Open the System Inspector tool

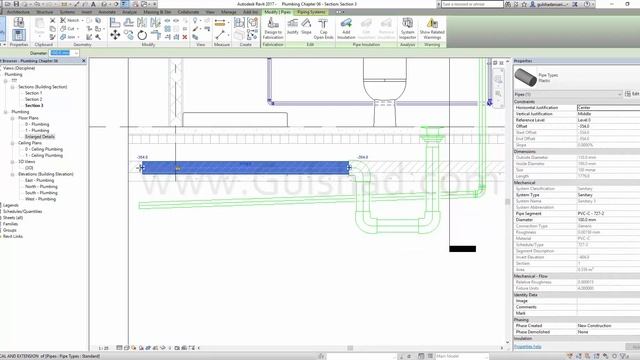(x=407, y=29)
